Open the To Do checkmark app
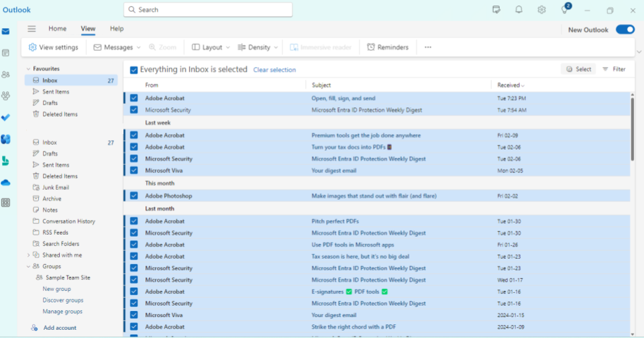The image size is (644, 362). [5, 117]
